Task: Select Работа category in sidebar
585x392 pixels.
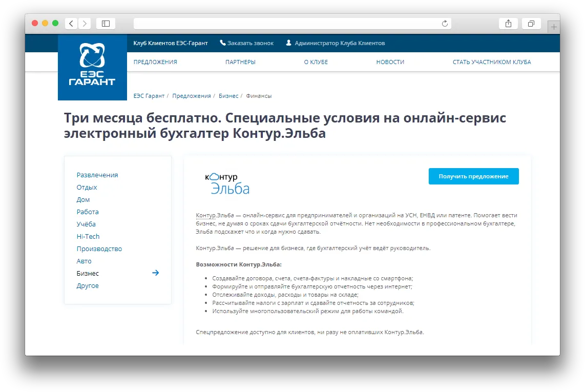Action: (88, 212)
